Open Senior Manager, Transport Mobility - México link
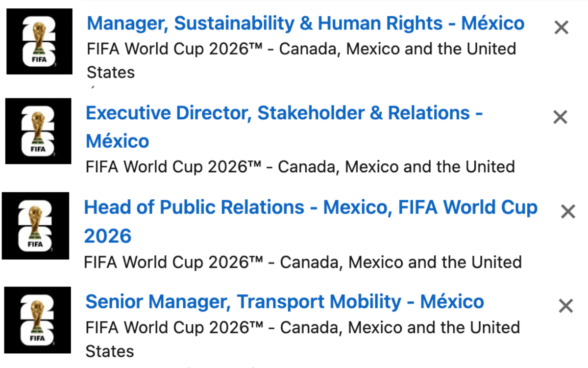588x368 pixels. 285,301
